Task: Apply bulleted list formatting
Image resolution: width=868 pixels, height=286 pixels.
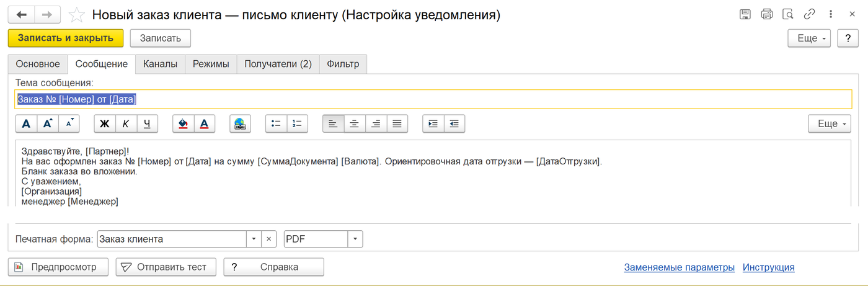Action: coord(276,123)
